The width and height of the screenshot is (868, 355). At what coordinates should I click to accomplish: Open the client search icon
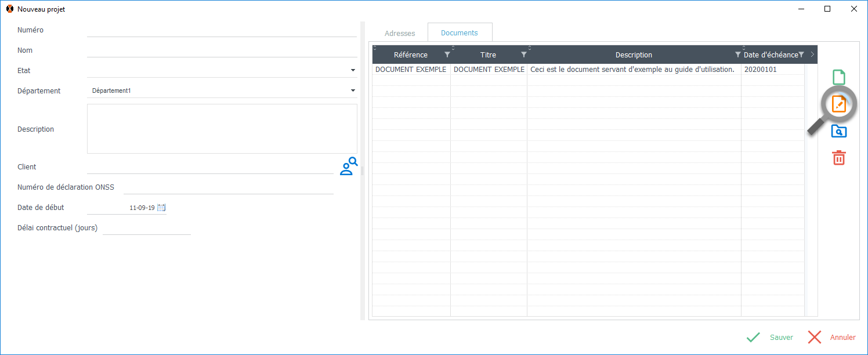click(x=348, y=166)
